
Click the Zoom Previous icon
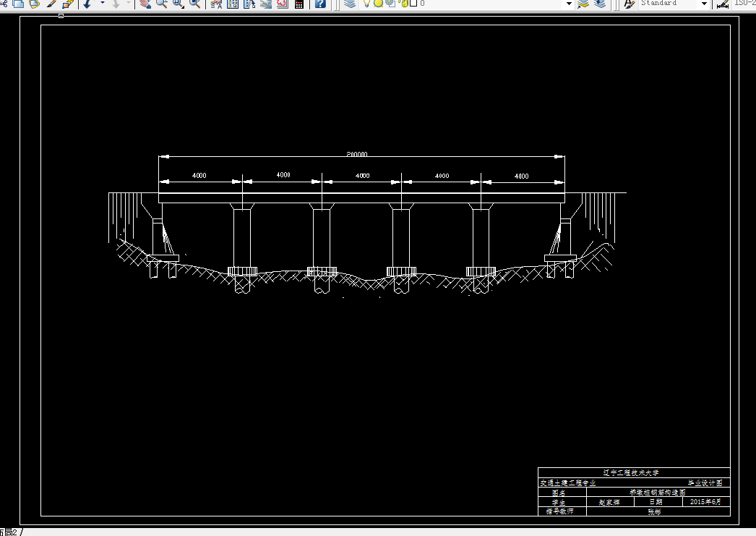pos(195,4)
